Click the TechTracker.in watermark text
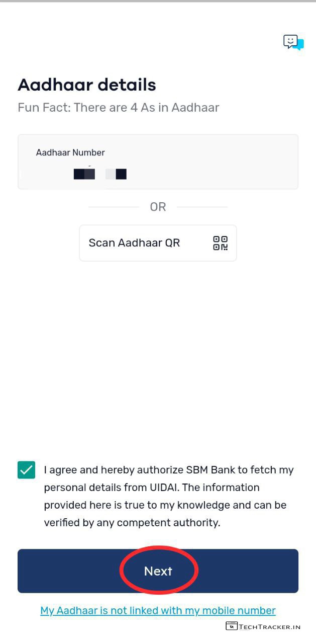The width and height of the screenshot is (316, 644). pyautogui.click(x=270, y=627)
